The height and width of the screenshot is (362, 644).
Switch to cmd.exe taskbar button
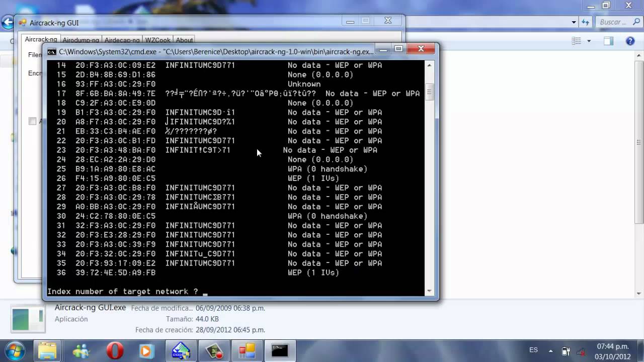click(x=280, y=350)
